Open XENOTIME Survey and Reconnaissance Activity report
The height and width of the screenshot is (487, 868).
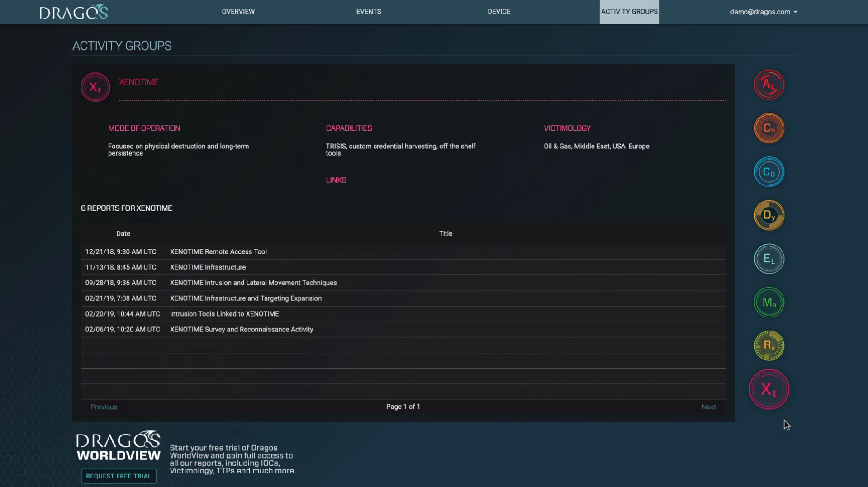(242, 330)
